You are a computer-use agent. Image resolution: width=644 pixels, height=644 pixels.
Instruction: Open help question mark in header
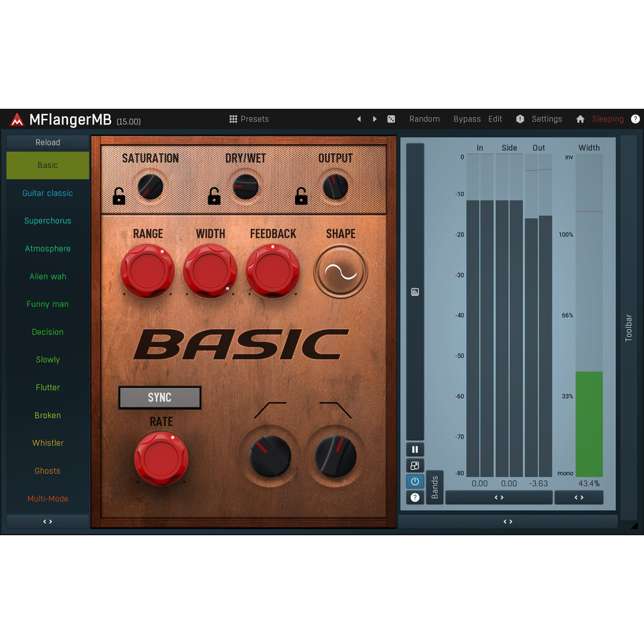(x=635, y=119)
